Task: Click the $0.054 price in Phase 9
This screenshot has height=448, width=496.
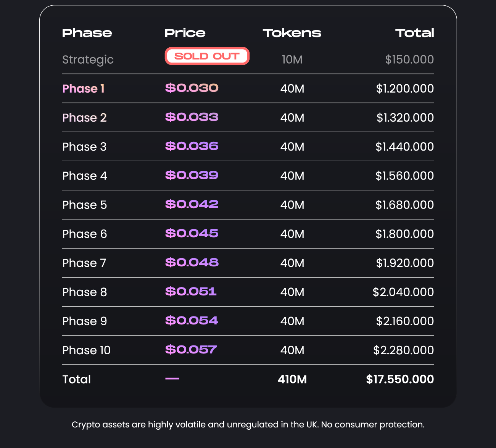Action: coord(192,321)
